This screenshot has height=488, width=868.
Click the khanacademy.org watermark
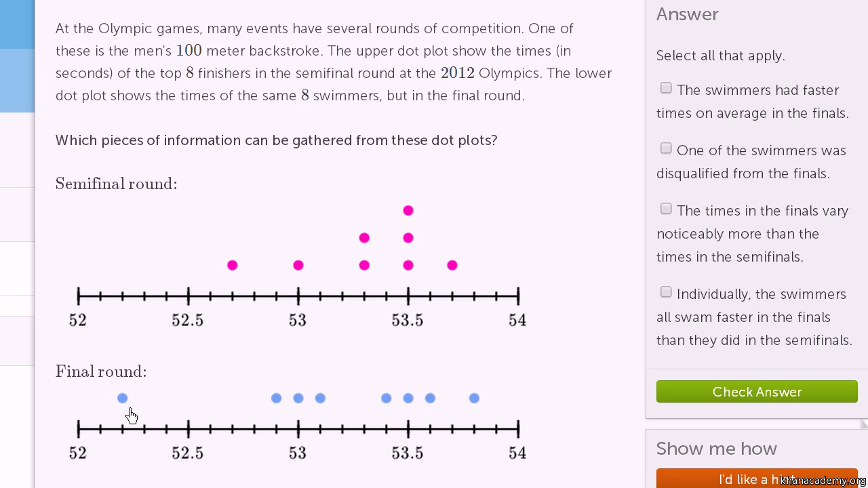823,480
